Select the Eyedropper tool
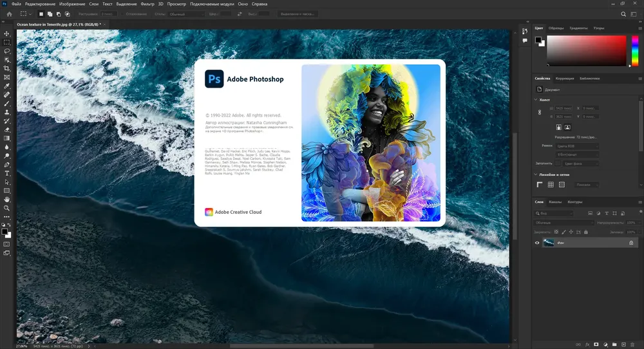Screen dimensions: 644x349 pos(6,86)
